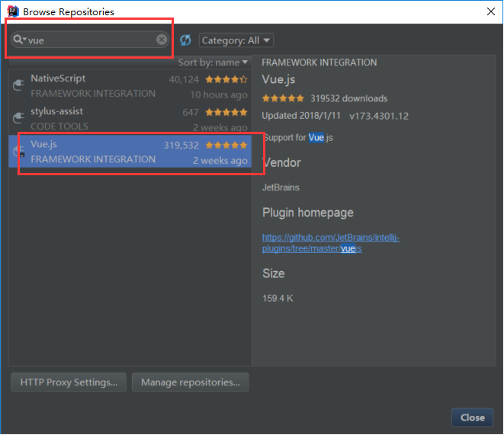
Task: Click the 'Vue.js' title in details pane
Action: [x=278, y=79]
